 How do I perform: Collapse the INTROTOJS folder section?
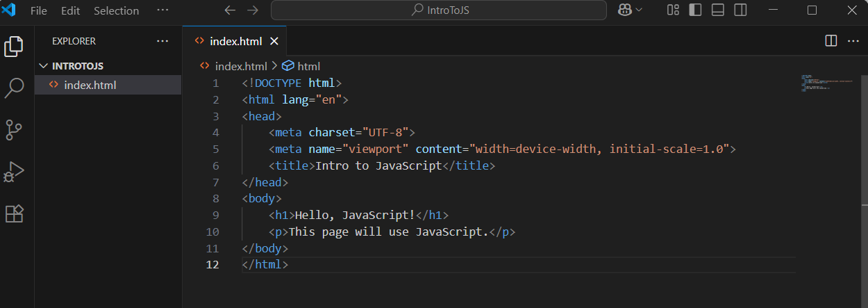tap(45, 66)
